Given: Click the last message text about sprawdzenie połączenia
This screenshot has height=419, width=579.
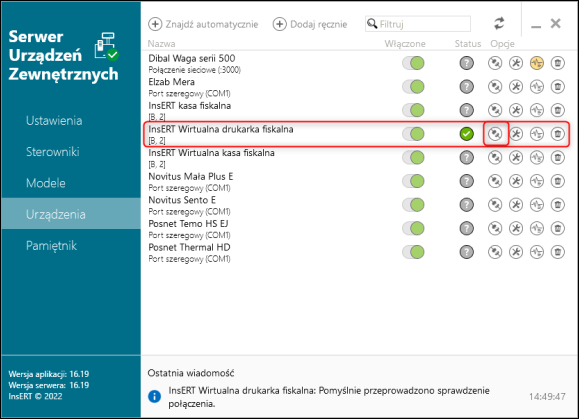Looking at the screenshot, I should click(x=329, y=397).
